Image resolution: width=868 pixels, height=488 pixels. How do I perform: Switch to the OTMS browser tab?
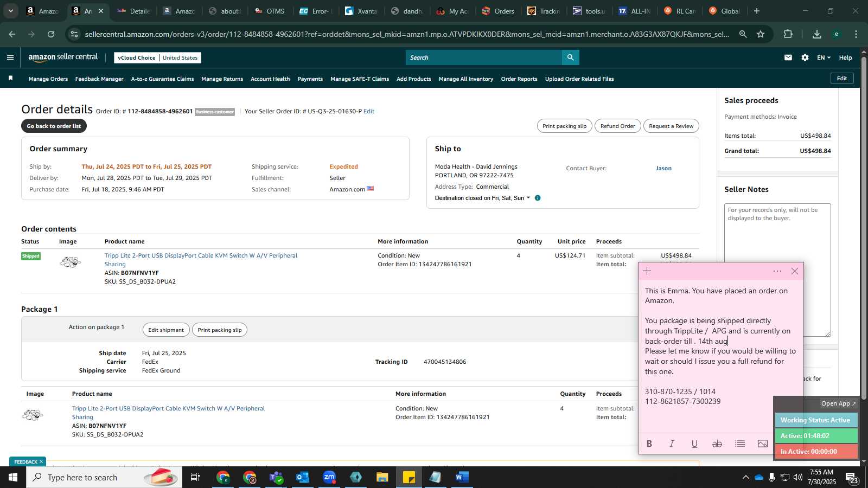[x=269, y=11]
